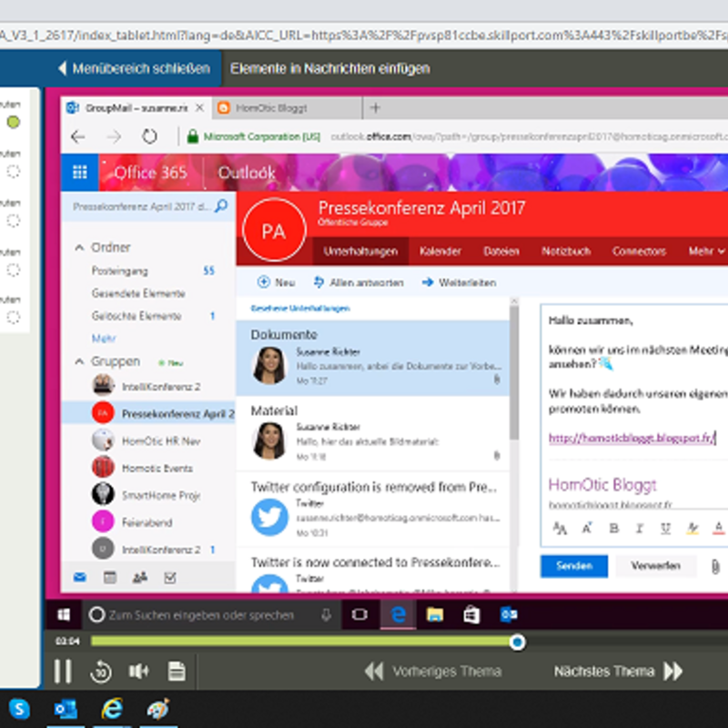Click Weiterleiten to forward the message
The width and height of the screenshot is (728, 728).
460,282
